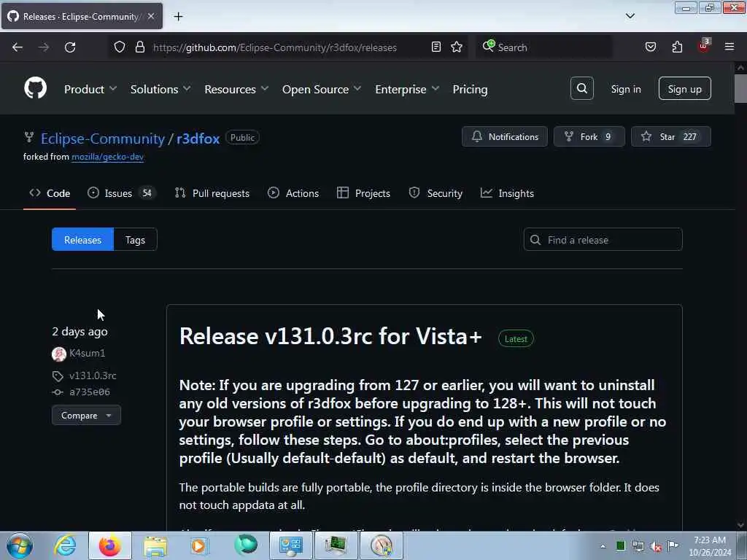Close the Releases · Eclipse-Community tab
Screen dimensions: 747x560
tap(151, 16)
